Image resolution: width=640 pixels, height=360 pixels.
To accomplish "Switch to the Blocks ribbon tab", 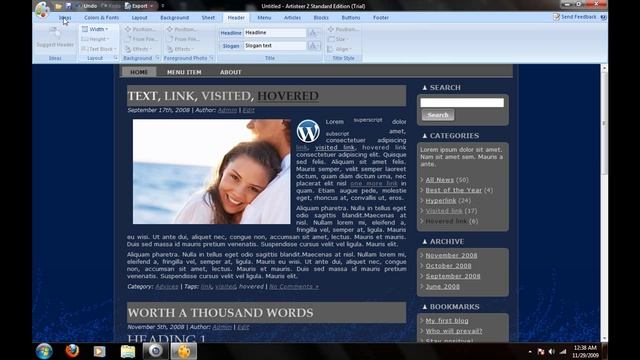I will click(321, 18).
